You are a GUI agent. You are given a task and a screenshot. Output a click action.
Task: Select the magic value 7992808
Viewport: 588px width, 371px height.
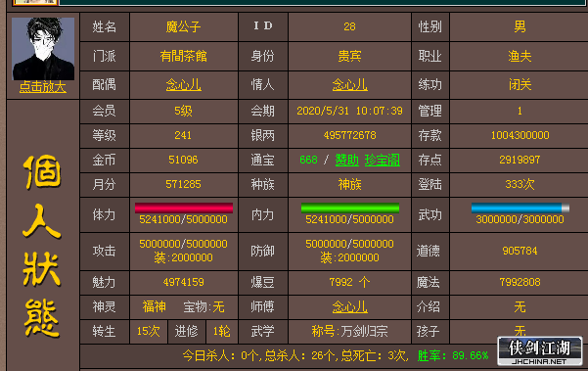(x=520, y=282)
